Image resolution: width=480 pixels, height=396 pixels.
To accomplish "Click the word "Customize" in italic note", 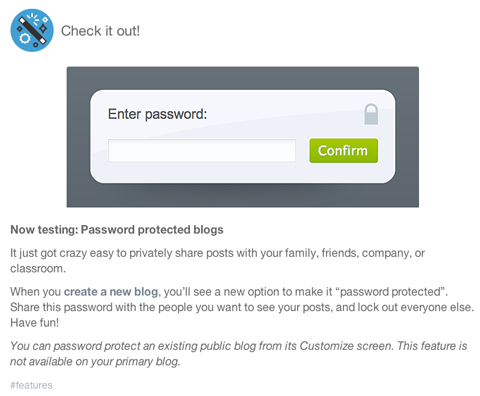I will click(x=326, y=346).
